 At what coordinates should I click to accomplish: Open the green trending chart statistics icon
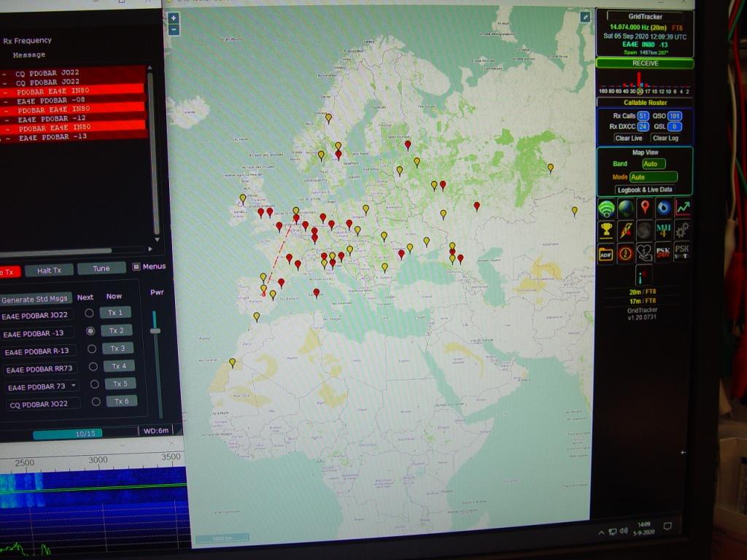pos(683,207)
